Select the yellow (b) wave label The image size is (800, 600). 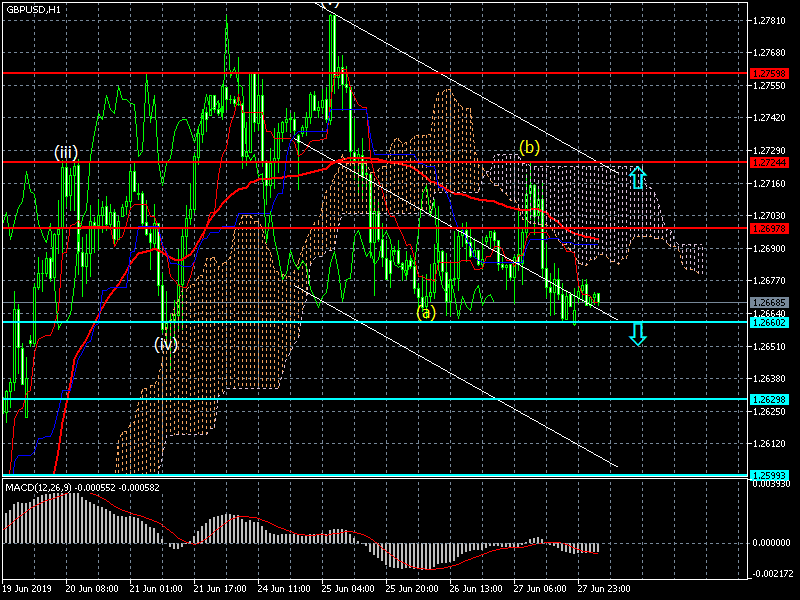(529, 148)
